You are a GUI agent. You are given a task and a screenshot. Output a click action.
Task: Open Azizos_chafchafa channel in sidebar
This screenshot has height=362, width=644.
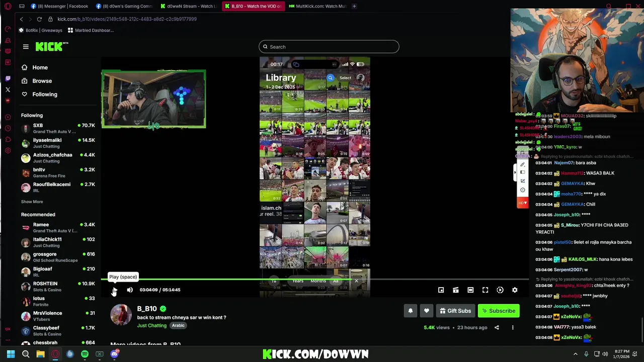click(58, 158)
